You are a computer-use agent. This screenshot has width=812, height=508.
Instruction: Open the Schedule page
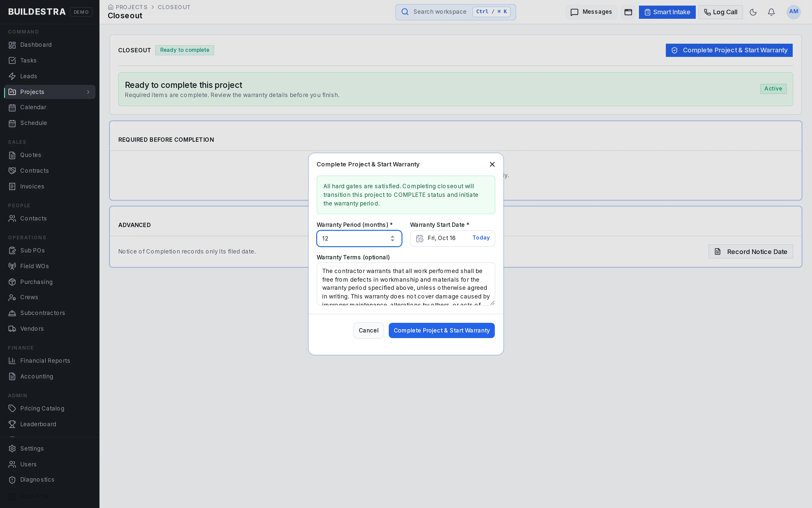coord(50,123)
